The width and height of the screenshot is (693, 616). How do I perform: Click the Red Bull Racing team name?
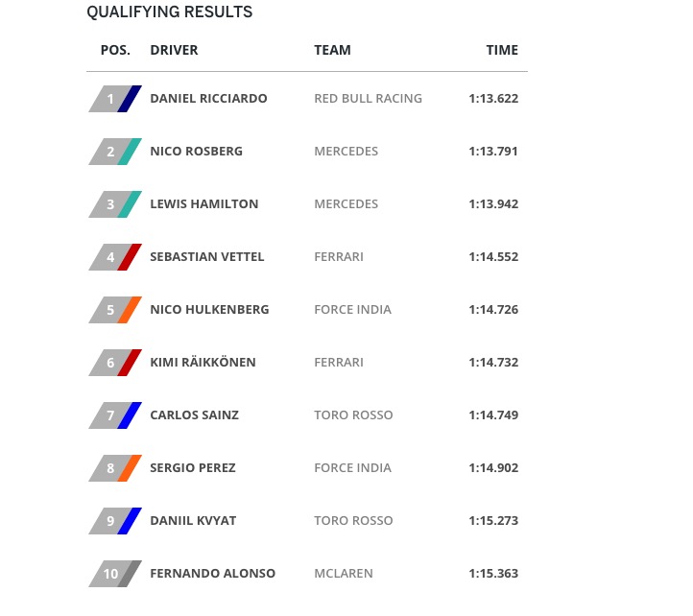click(368, 99)
